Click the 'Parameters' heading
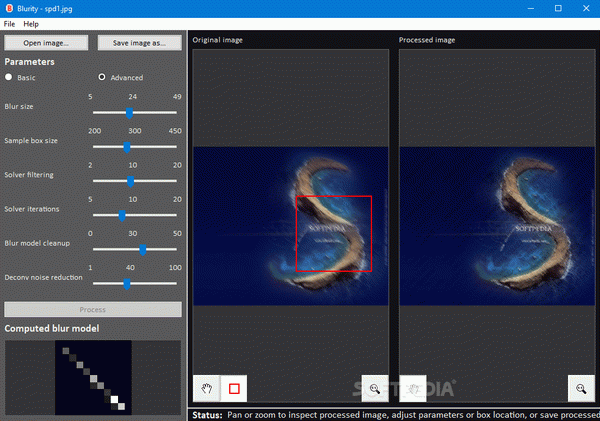The image size is (600, 421). point(29,62)
